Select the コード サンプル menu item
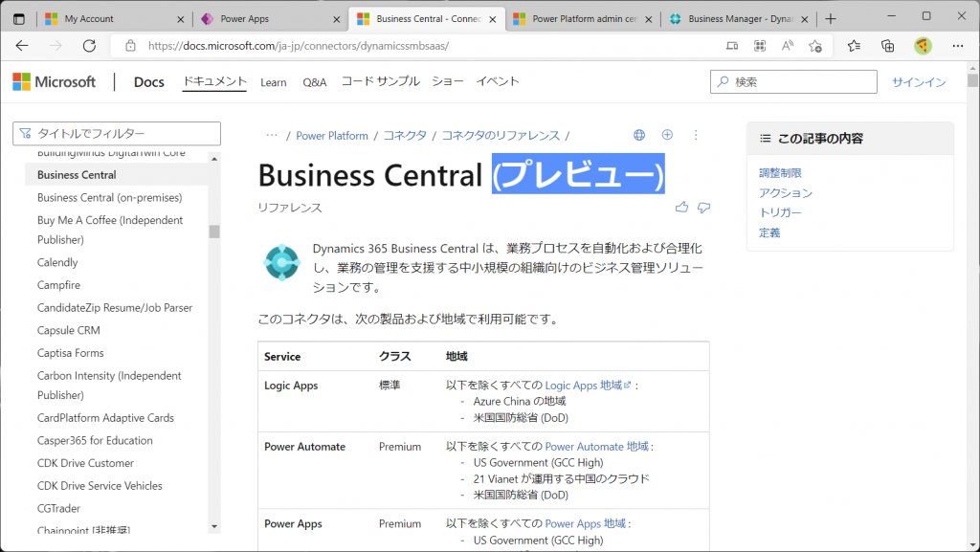The image size is (980, 552). pos(380,81)
